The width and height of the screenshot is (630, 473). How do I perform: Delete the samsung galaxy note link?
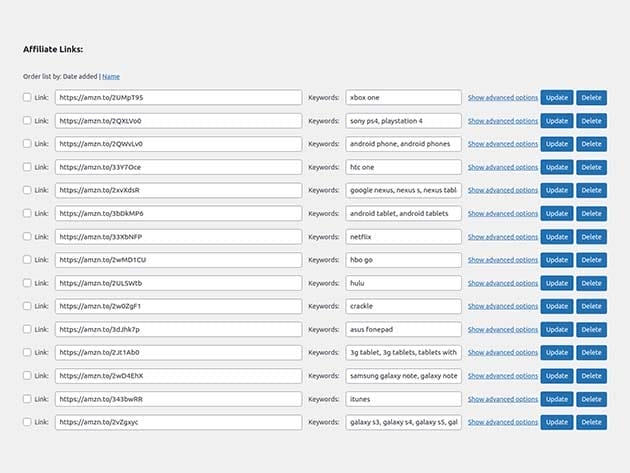pos(591,375)
